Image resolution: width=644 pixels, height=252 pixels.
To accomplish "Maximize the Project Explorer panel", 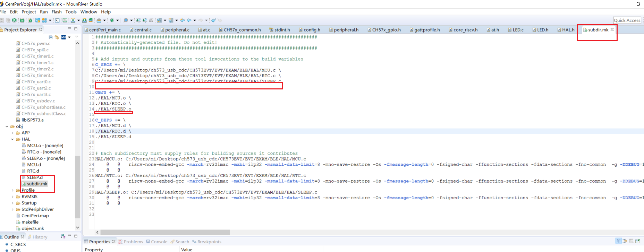I will pos(76,29).
